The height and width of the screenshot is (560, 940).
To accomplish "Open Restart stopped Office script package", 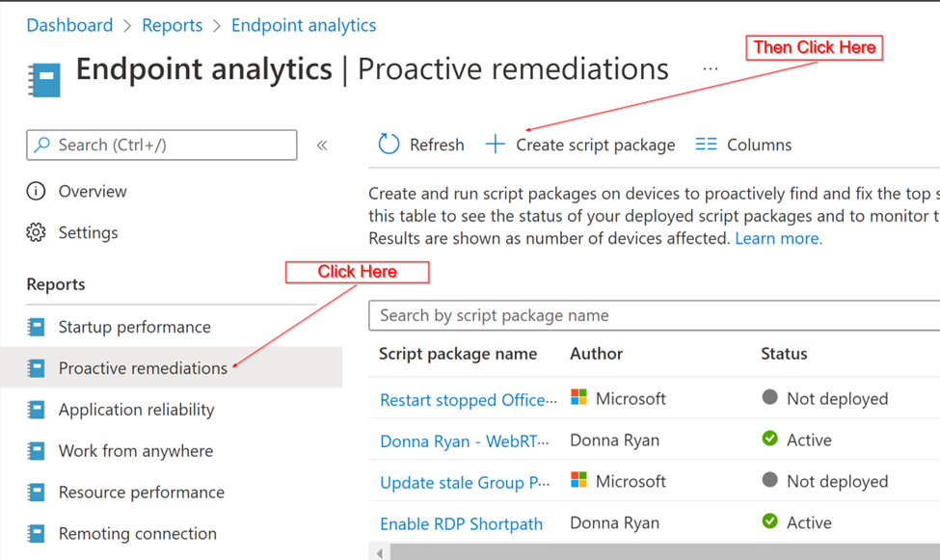I will (x=469, y=400).
